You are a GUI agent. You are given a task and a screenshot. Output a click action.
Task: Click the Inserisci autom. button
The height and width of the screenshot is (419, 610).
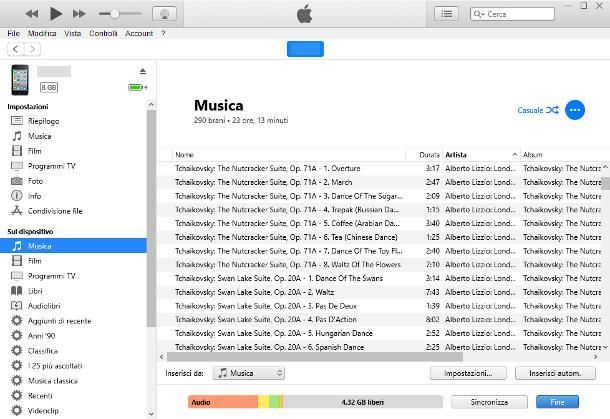pos(555,373)
